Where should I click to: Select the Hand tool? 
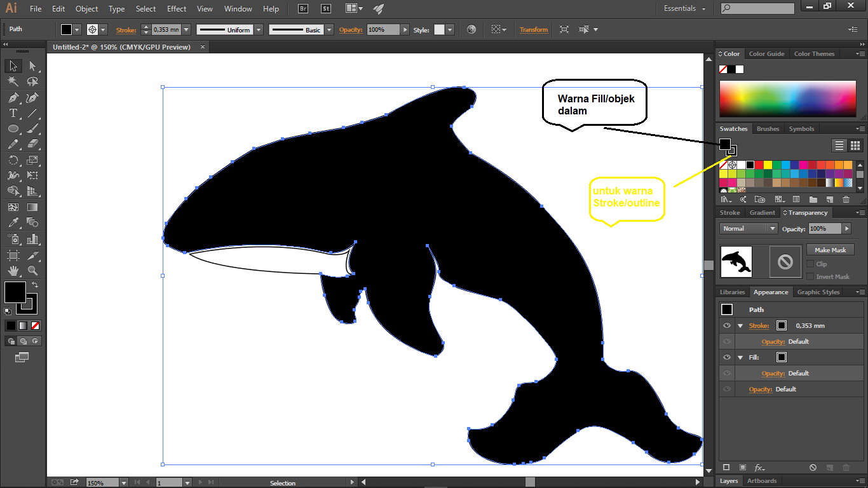tap(13, 271)
